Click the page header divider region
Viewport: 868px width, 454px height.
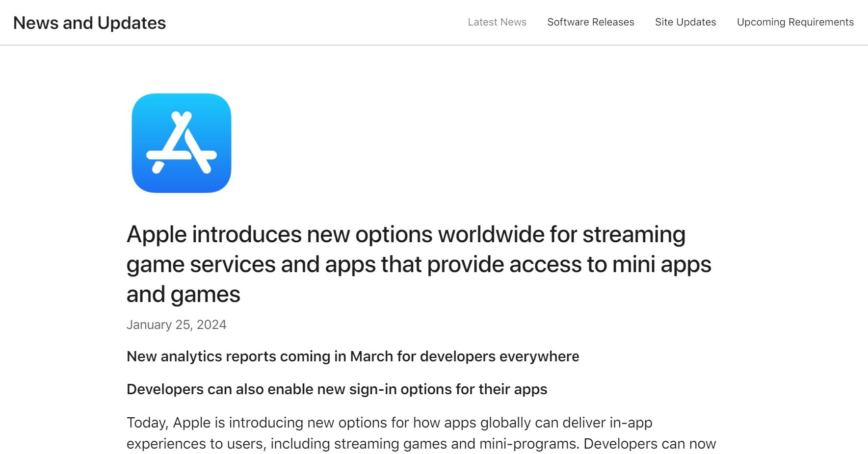click(x=434, y=45)
